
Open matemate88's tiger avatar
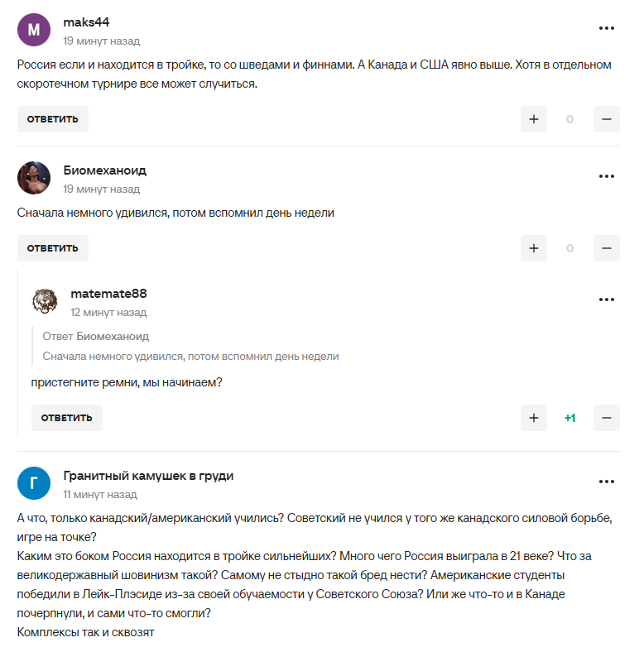point(45,301)
